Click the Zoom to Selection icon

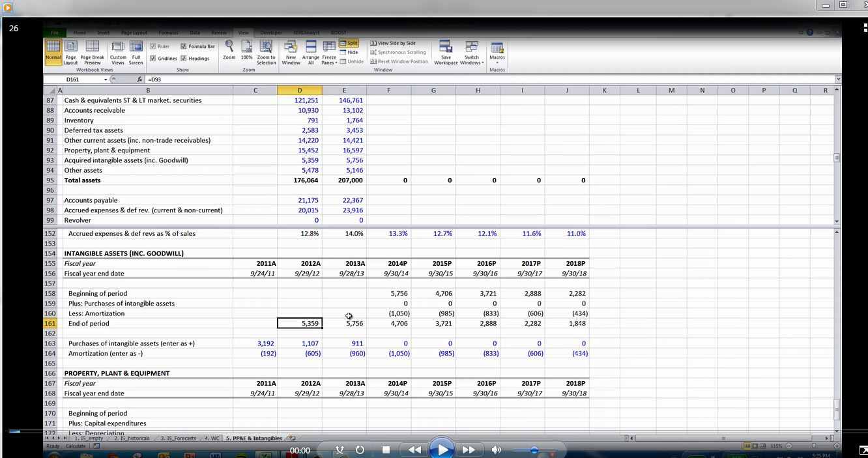click(x=266, y=51)
